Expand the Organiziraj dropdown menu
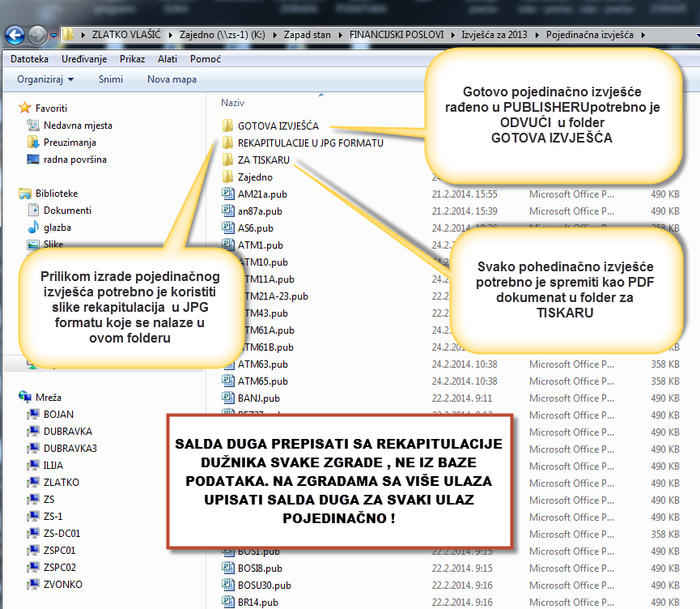700x609 pixels. (45, 79)
